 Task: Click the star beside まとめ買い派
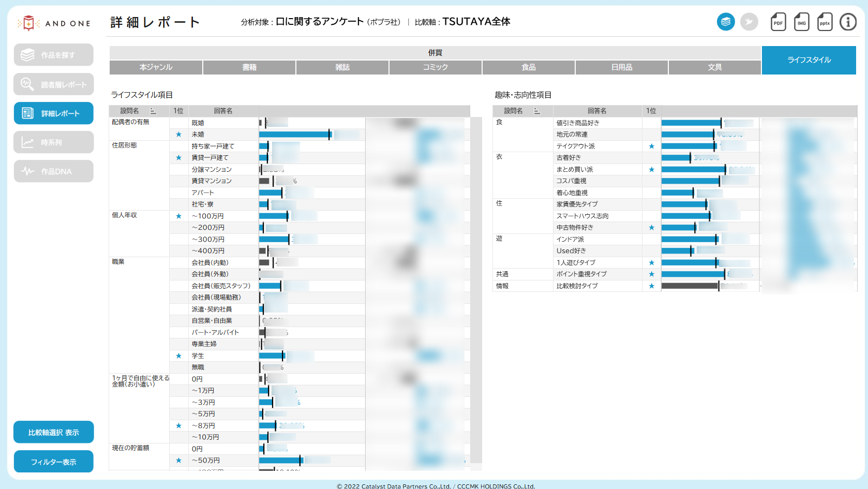pyautogui.click(x=652, y=170)
